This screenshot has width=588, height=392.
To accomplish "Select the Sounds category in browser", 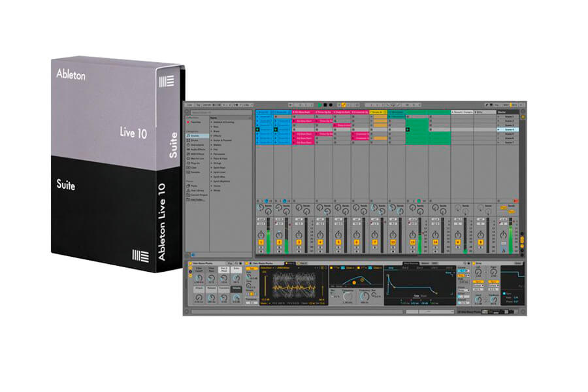I will pos(197,136).
